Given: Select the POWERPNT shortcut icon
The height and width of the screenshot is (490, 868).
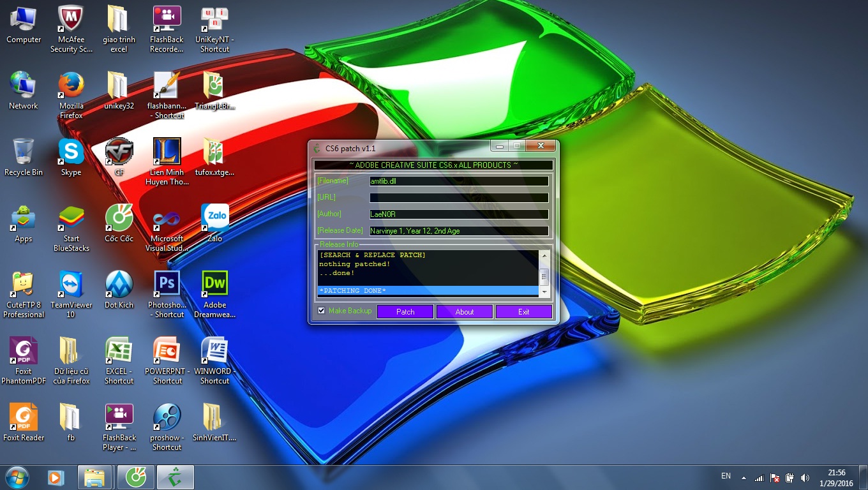Looking at the screenshot, I should point(167,361).
